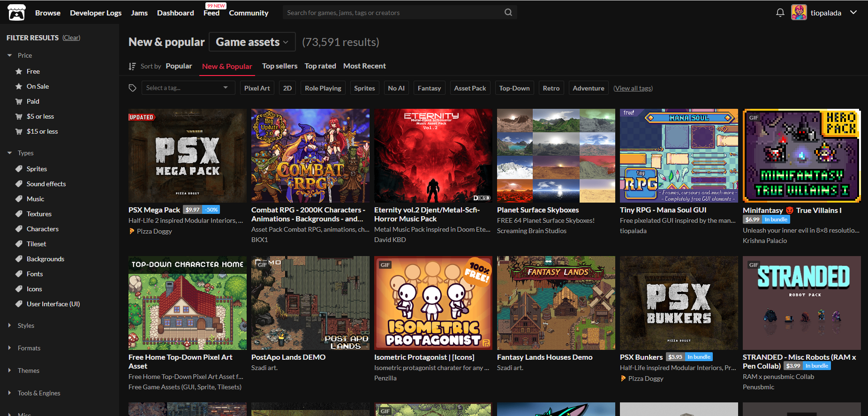The image size is (868, 416).
Task: Filter by $5 or less cart icon
Action: click(19, 116)
